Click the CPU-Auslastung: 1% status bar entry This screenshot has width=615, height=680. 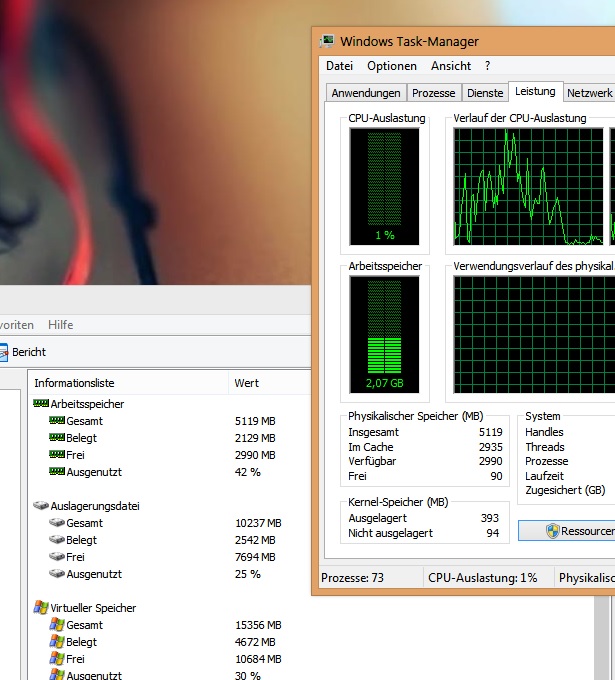point(482,578)
